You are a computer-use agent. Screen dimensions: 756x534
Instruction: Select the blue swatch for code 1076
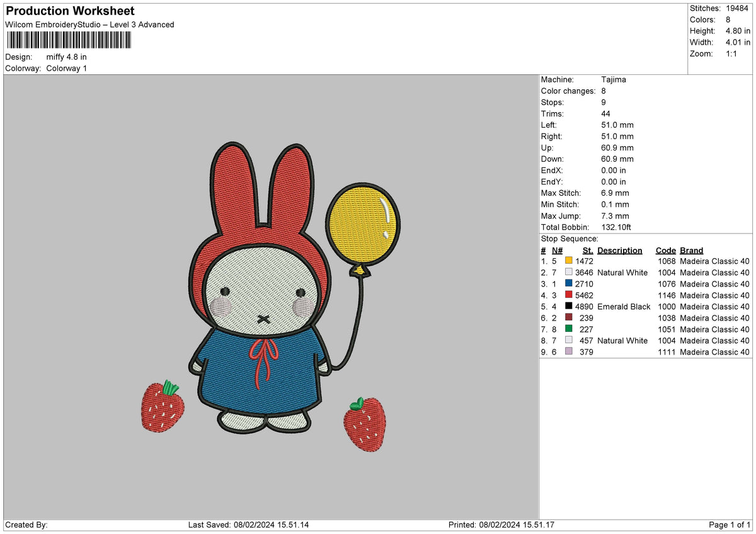pos(569,283)
